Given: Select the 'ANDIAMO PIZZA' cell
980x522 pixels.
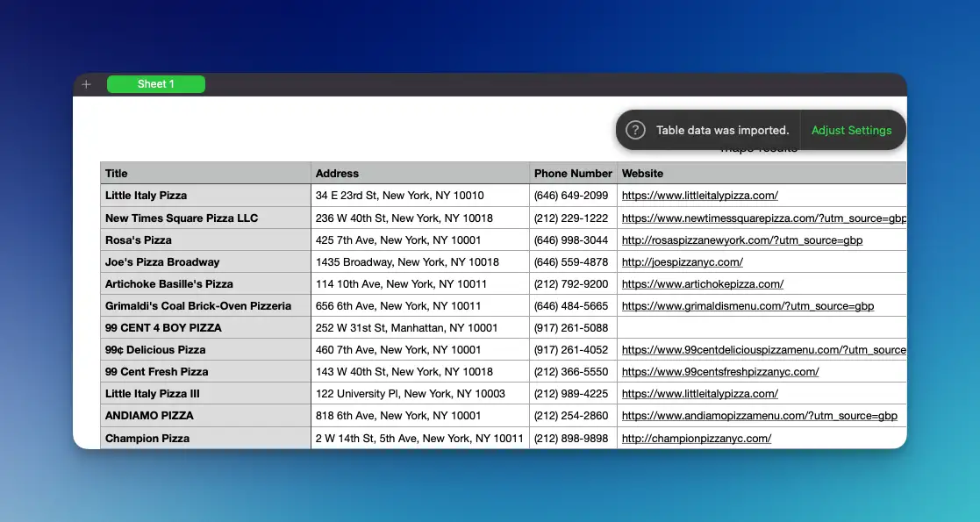Looking at the screenshot, I should (x=205, y=416).
